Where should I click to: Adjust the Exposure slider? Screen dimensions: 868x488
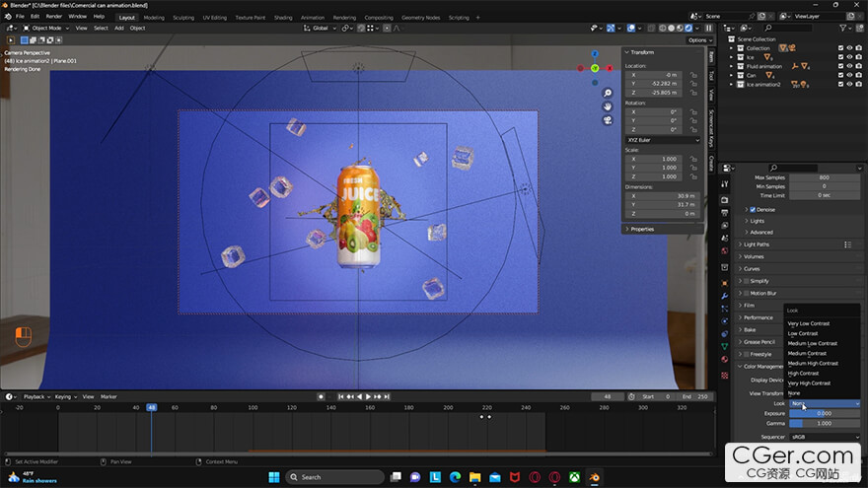click(x=825, y=413)
